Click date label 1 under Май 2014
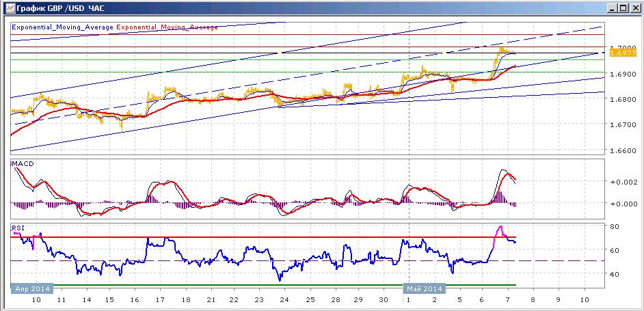 [408, 300]
